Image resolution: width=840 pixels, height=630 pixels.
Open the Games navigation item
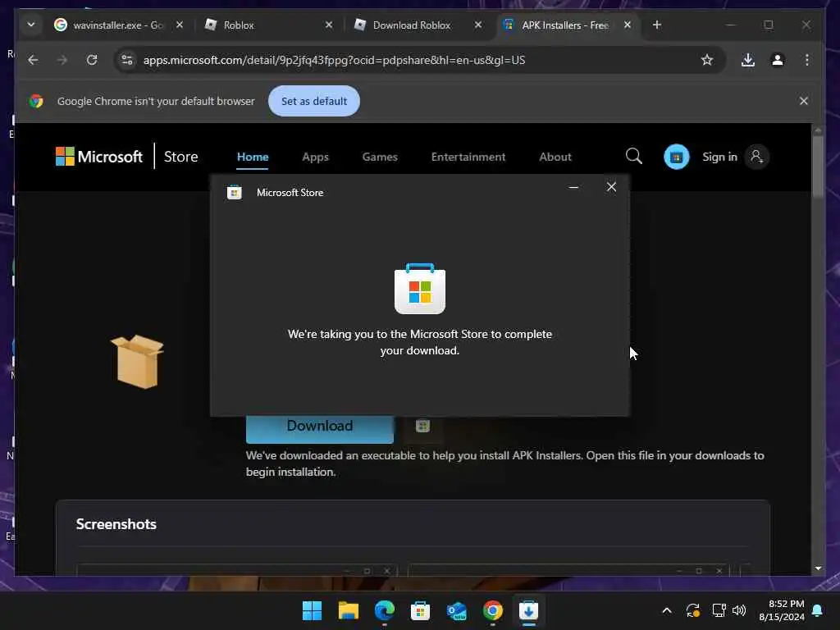(x=380, y=157)
